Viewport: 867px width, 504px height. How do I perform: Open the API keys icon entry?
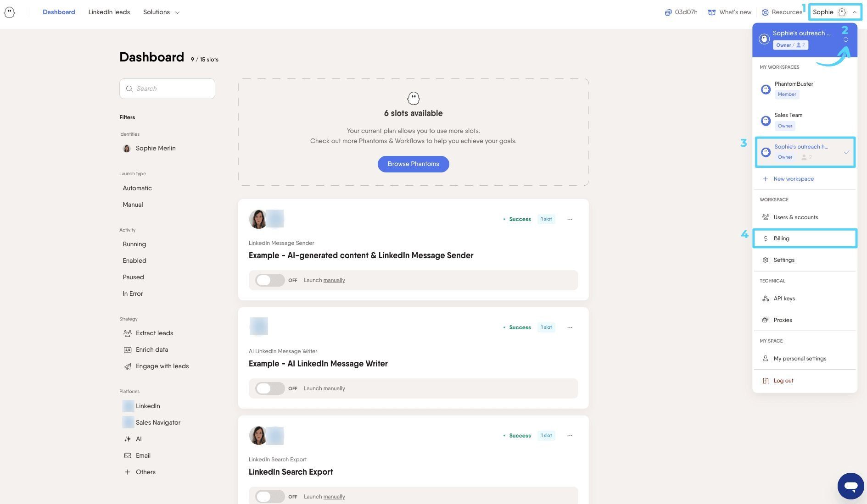765,299
